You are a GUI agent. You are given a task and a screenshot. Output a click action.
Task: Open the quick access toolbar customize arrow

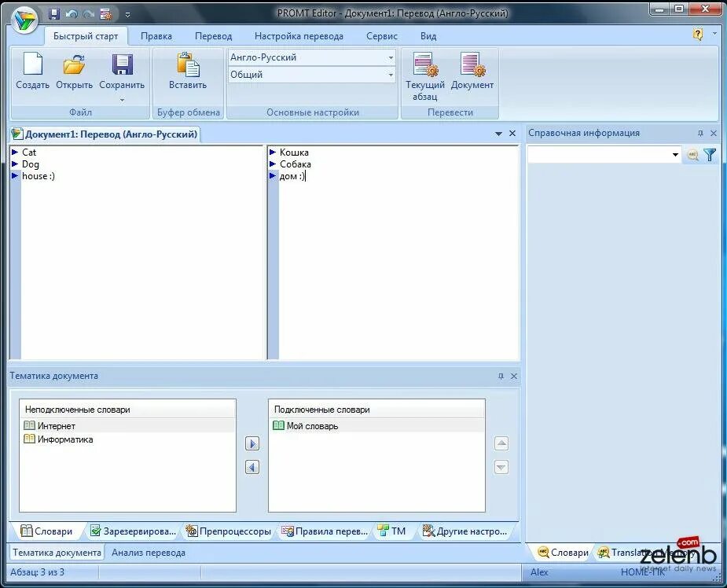127,15
